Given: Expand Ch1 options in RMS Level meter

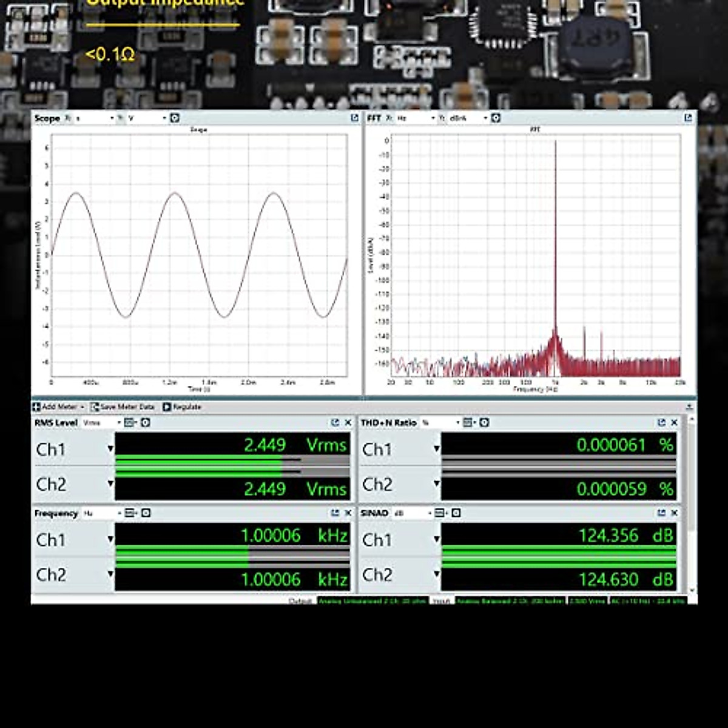Looking at the screenshot, I should click(x=110, y=449).
